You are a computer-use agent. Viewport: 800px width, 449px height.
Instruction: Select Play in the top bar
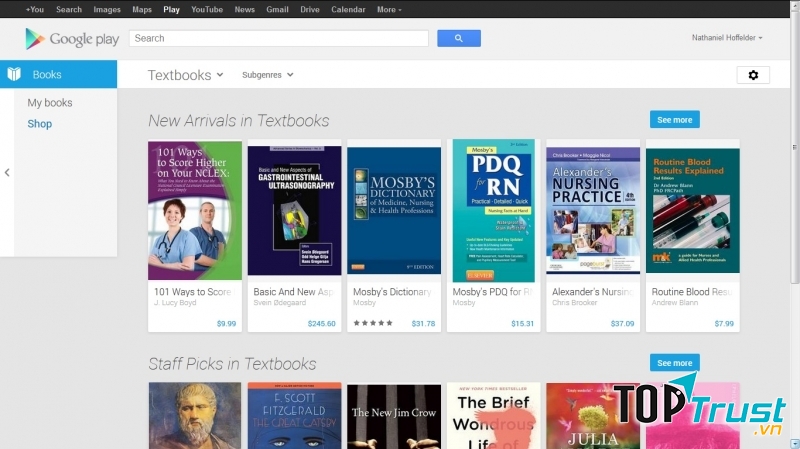coord(171,9)
